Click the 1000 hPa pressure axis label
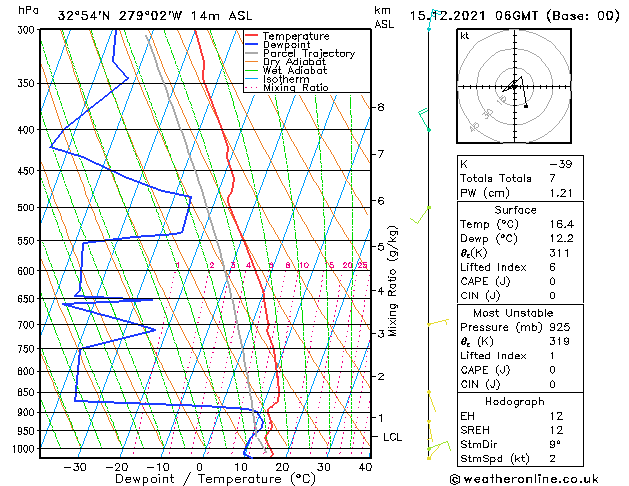The width and height of the screenshot is (629, 486). click(24, 449)
